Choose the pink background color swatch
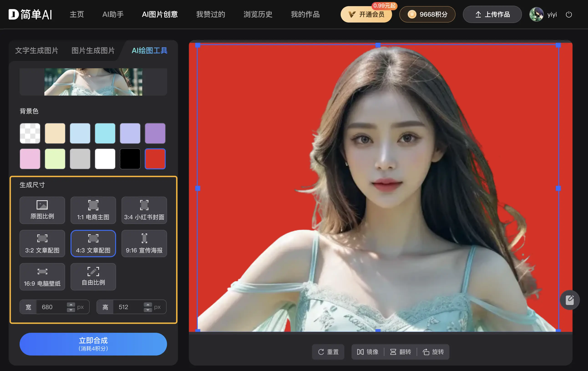 click(x=30, y=159)
